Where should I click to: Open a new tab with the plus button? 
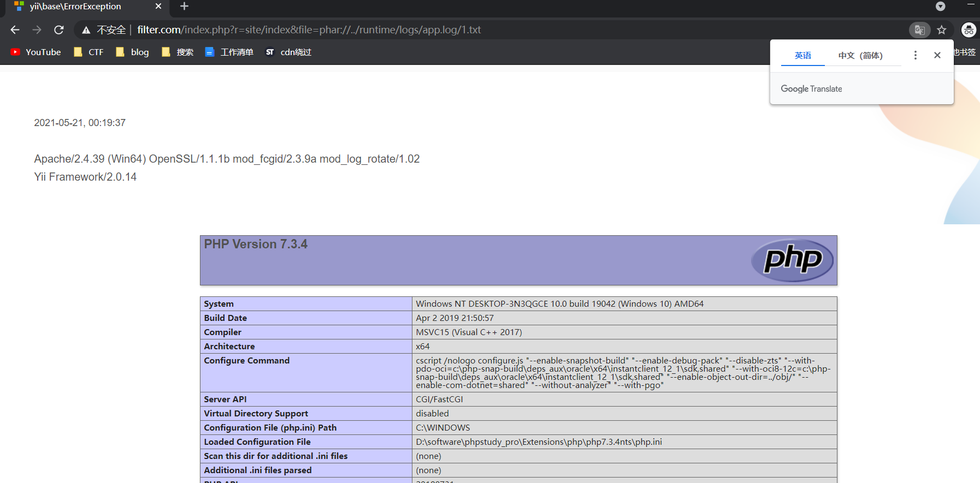point(184,6)
